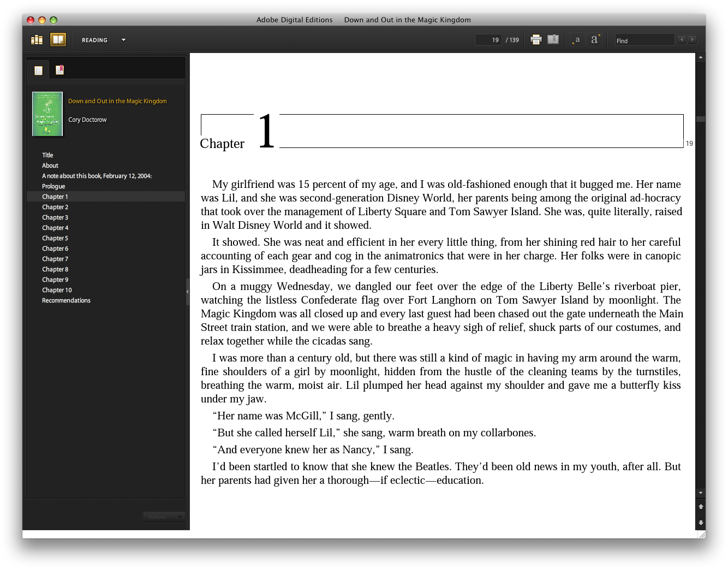Click the print icon
Viewport: 728px width, 569px height.
coord(536,40)
